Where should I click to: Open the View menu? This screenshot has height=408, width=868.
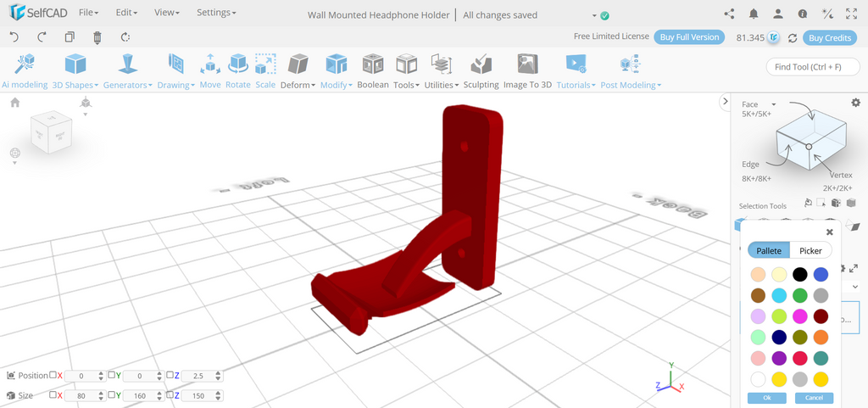(167, 12)
